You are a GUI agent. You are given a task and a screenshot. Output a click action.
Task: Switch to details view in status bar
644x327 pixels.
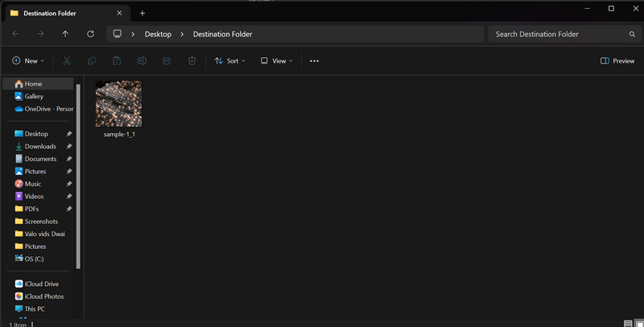coord(628,323)
